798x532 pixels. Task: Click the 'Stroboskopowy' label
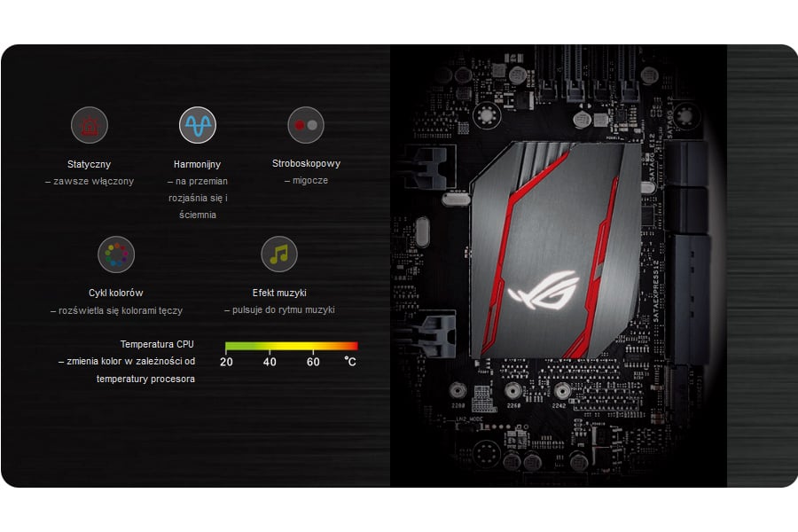point(306,163)
